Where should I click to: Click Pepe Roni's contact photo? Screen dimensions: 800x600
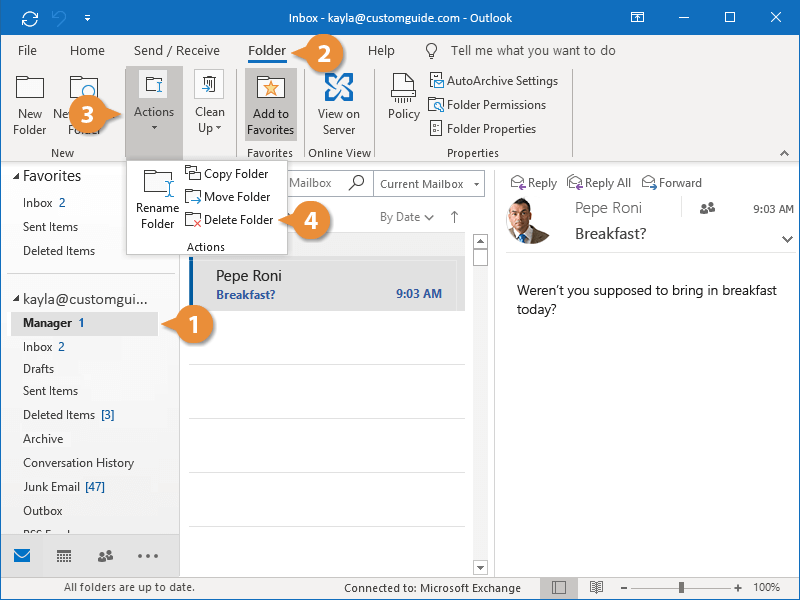(x=529, y=220)
